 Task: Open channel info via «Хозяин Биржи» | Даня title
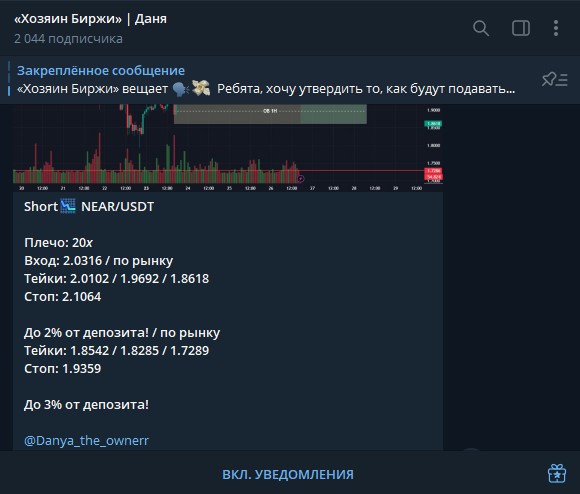click(x=90, y=19)
